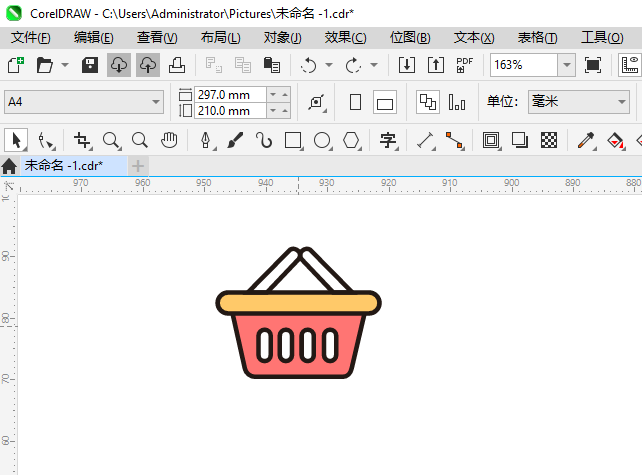The image size is (642, 475).
Task: Open the Redo history dropdown
Action: tap(373, 65)
